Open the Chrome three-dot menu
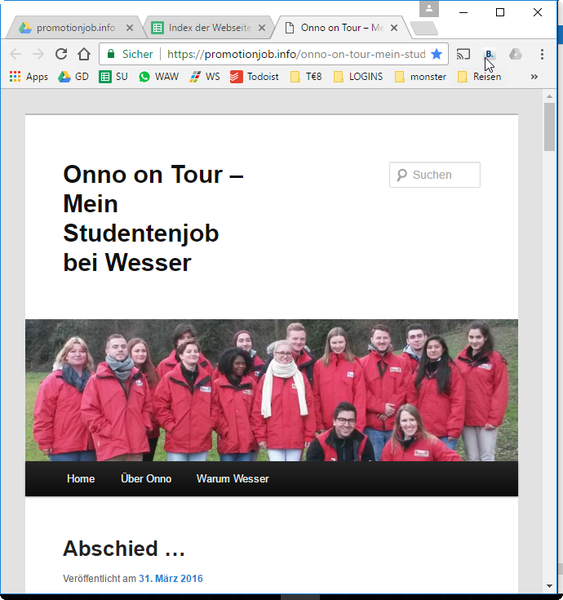The width and height of the screenshot is (563, 600). (x=542, y=54)
